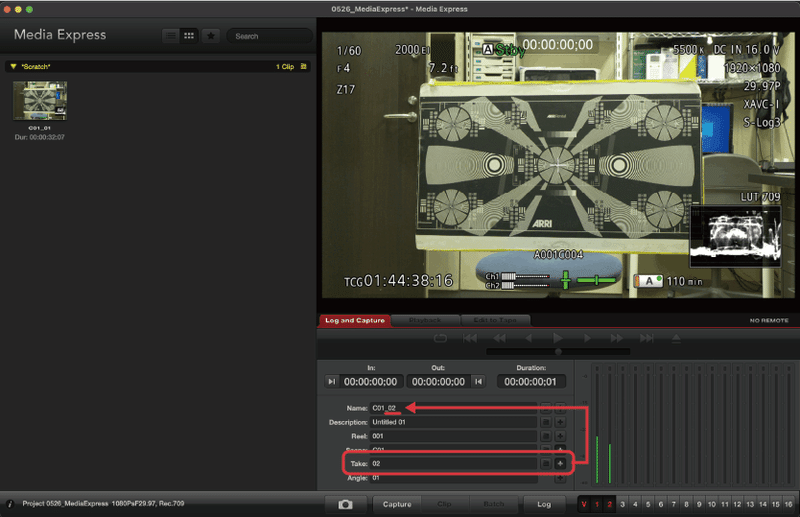This screenshot has height=517, width=800.
Task: Click the info icon in status bar
Action: pyautogui.click(x=9, y=504)
